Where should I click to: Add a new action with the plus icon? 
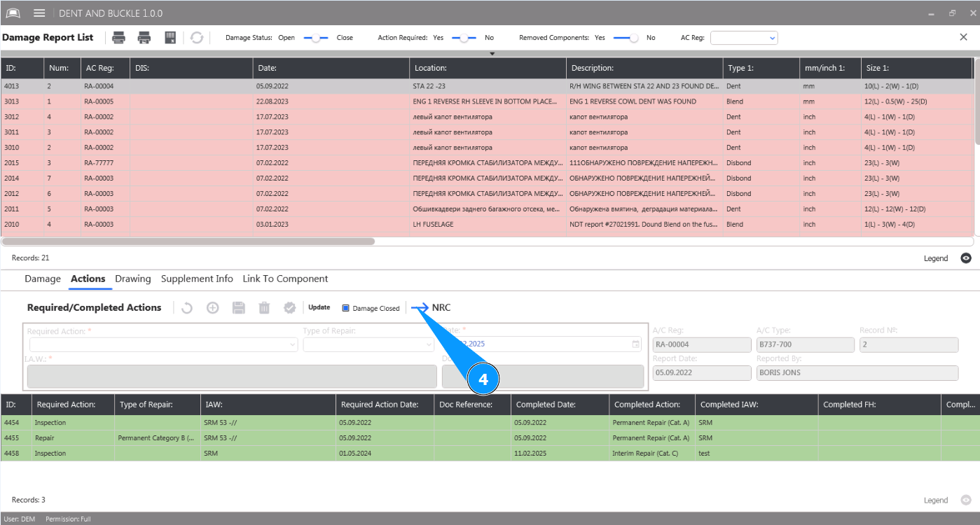[x=212, y=308]
